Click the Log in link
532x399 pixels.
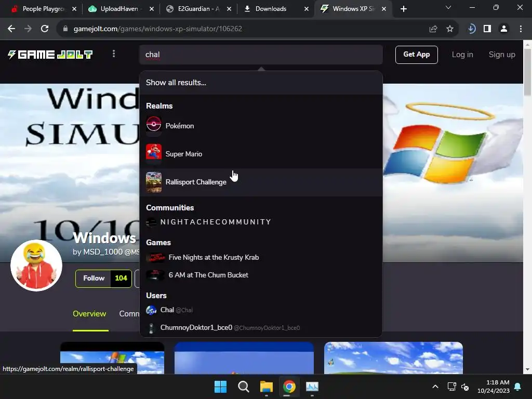(462, 55)
